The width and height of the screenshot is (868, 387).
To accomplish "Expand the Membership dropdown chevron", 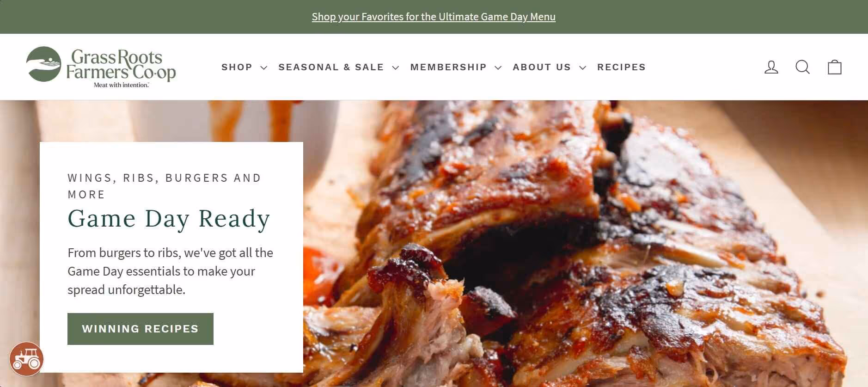I will tap(498, 68).
